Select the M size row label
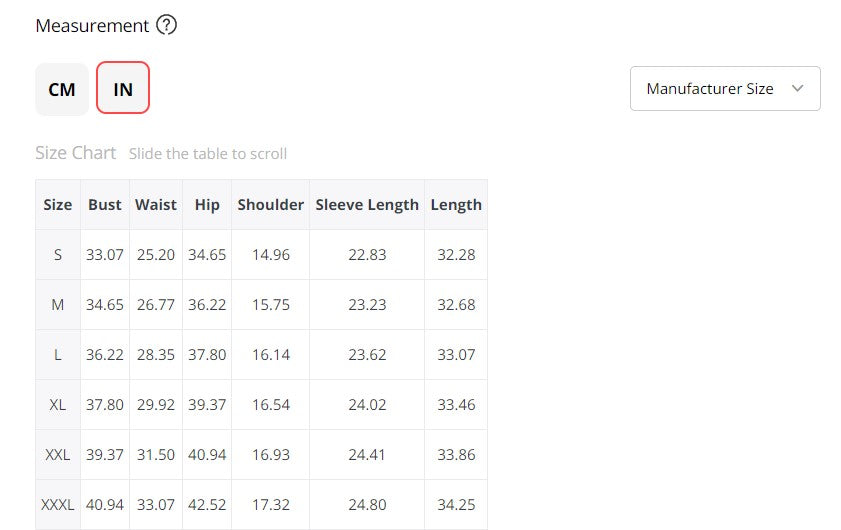This screenshot has height=530, width=841. (58, 305)
